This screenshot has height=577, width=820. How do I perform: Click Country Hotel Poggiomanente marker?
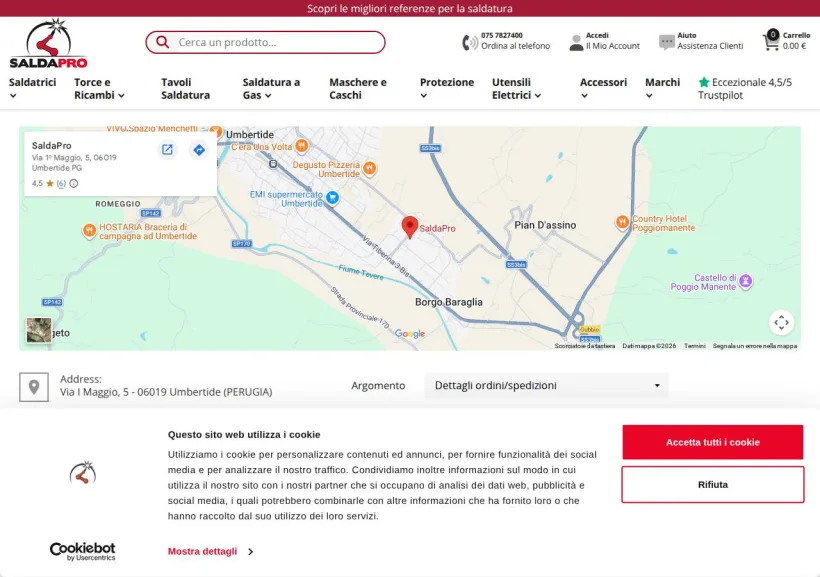click(x=622, y=222)
